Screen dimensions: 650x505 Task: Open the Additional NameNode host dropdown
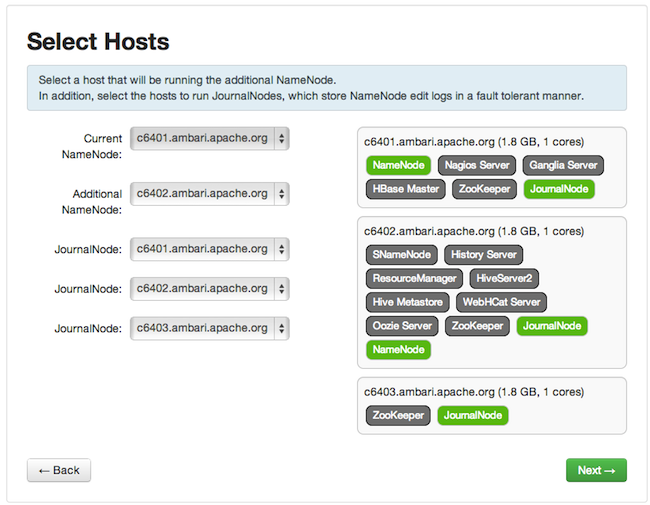click(x=209, y=194)
